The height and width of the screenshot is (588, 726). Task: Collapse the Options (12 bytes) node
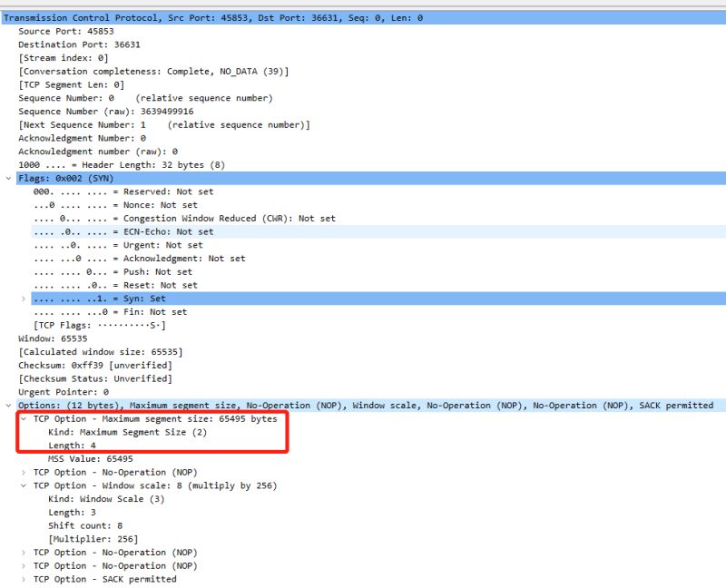coord(8,406)
